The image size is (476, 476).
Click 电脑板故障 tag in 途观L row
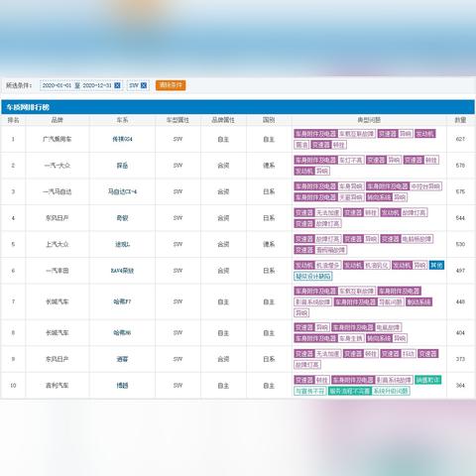point(416,239)
